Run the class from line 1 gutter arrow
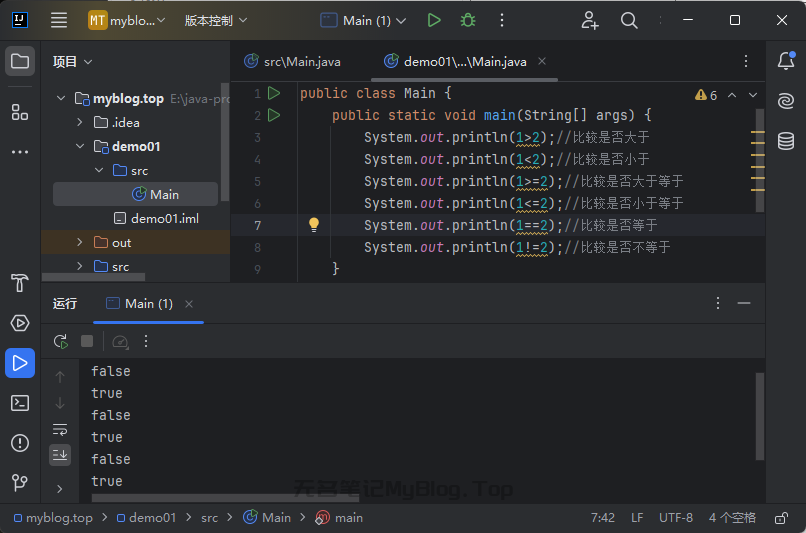This screenshot has width=806, height=533. (274, 93)
